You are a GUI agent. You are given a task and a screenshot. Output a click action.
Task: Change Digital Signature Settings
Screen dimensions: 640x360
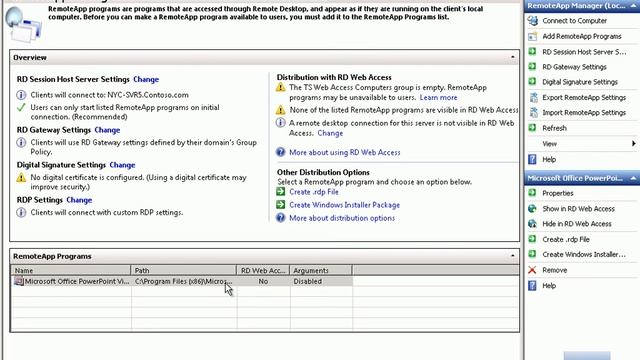point(122,165)
